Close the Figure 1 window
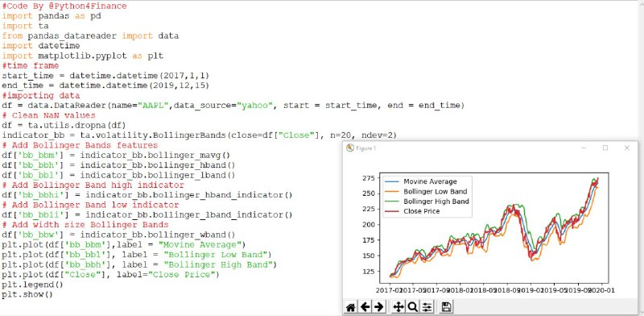The height and width of the screenshot is (316, 644). tap(627, 148)
